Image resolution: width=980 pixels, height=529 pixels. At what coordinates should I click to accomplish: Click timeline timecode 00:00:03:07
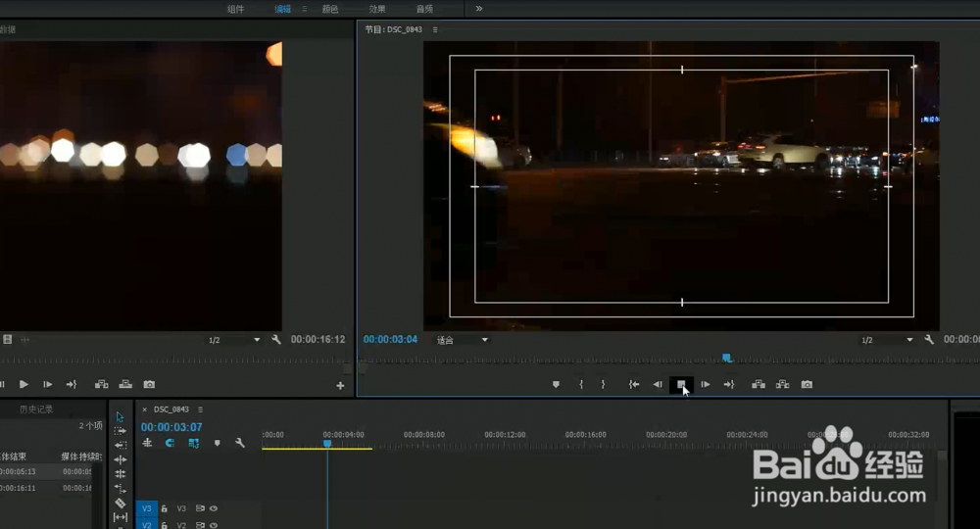[x=171, y=427]
